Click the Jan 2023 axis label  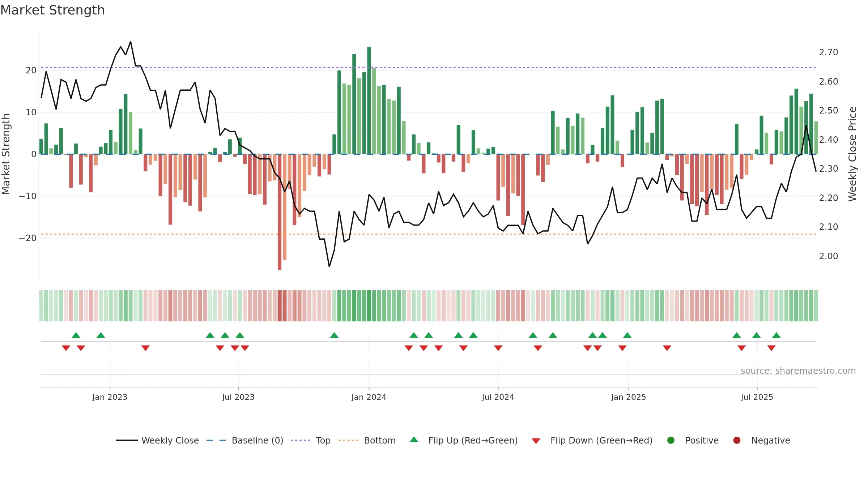coord(110,397)
